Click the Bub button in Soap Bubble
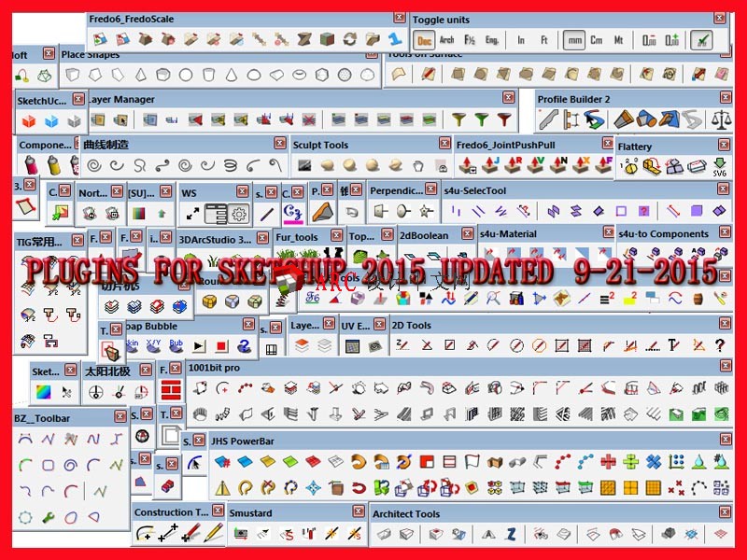Screen dimensions: 747x560 (176, 345)
